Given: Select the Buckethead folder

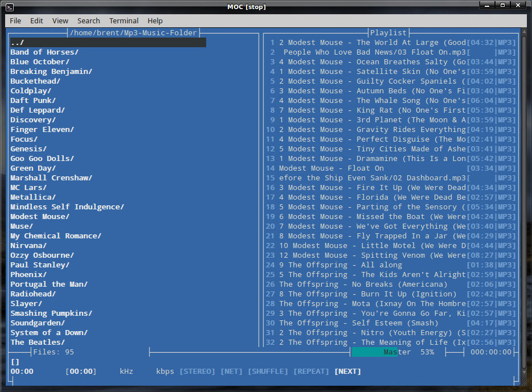Looking at the screenshot, I should coord(35,81).
